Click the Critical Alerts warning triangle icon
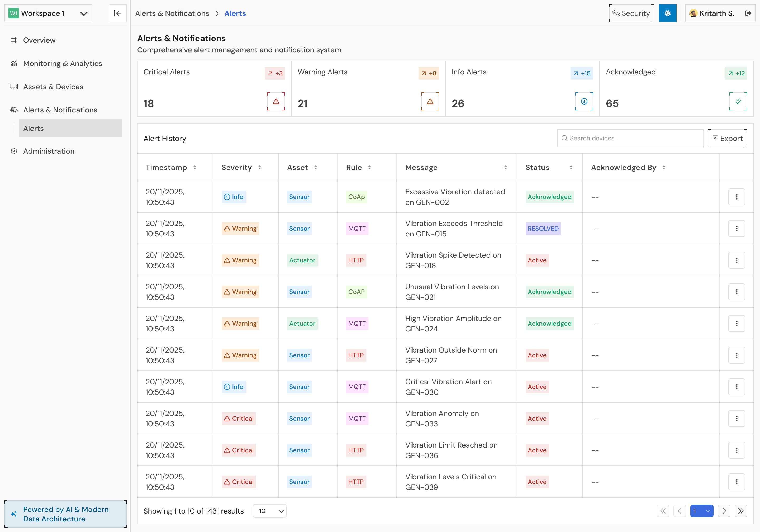 (276, 101)
